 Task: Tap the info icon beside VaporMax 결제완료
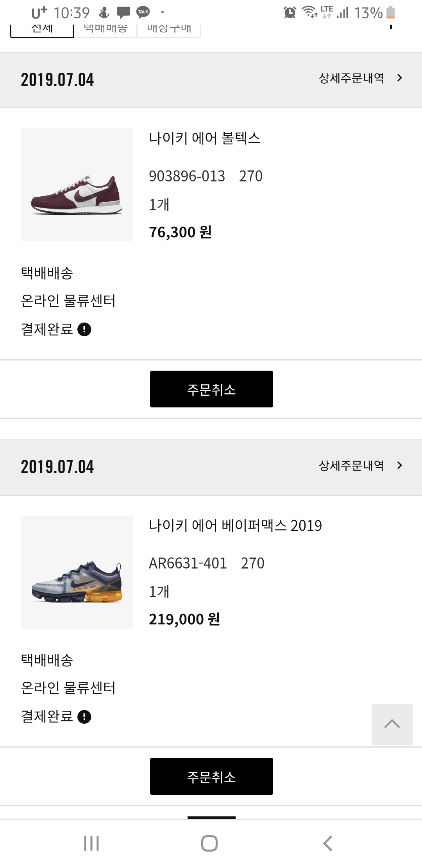84,717
